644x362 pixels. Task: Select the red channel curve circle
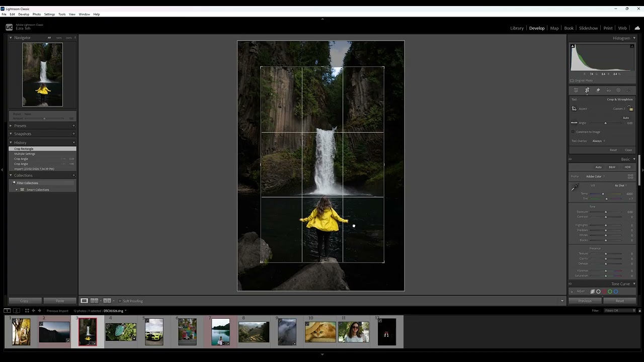(604, 292)
